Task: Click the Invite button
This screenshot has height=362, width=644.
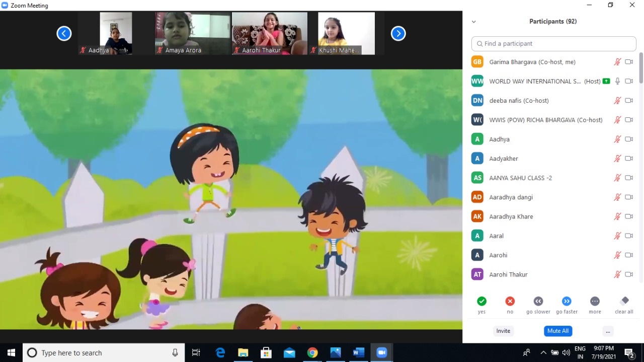Action: click(503, 331)
